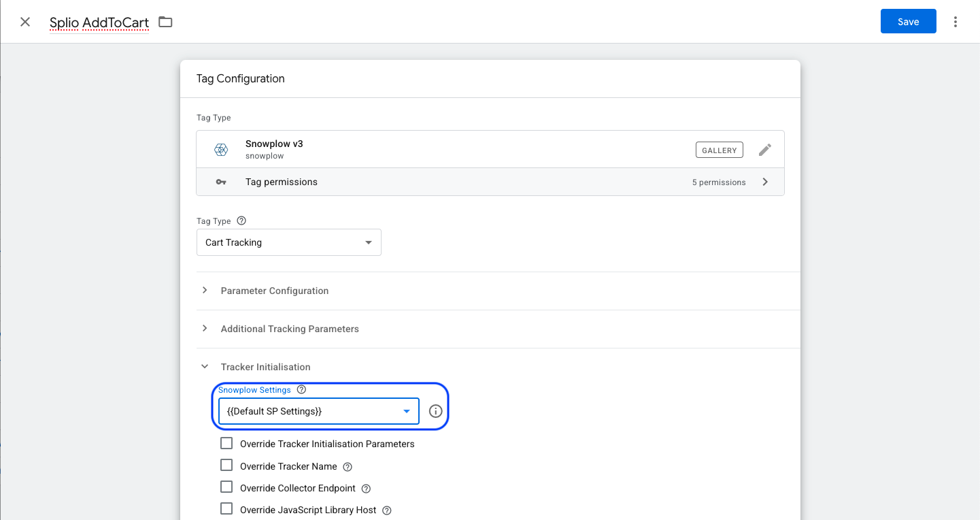Screen dimensions: 980x520
Task: Click the 5 permissions text
Action: (719, 182)
